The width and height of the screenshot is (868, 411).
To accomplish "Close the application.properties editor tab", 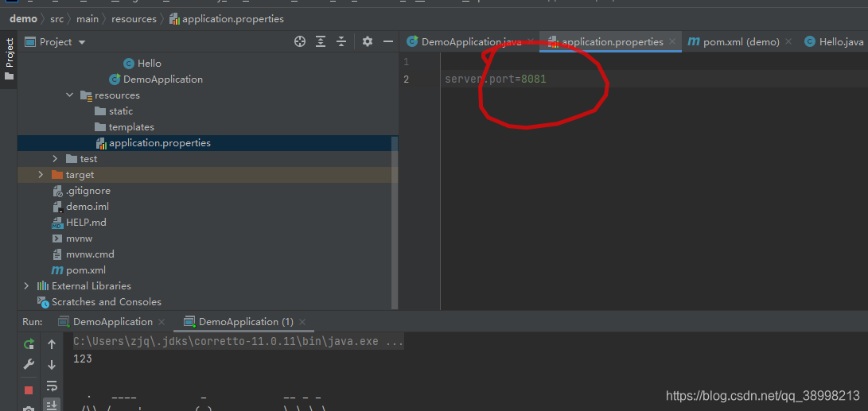I will (672, 41).
